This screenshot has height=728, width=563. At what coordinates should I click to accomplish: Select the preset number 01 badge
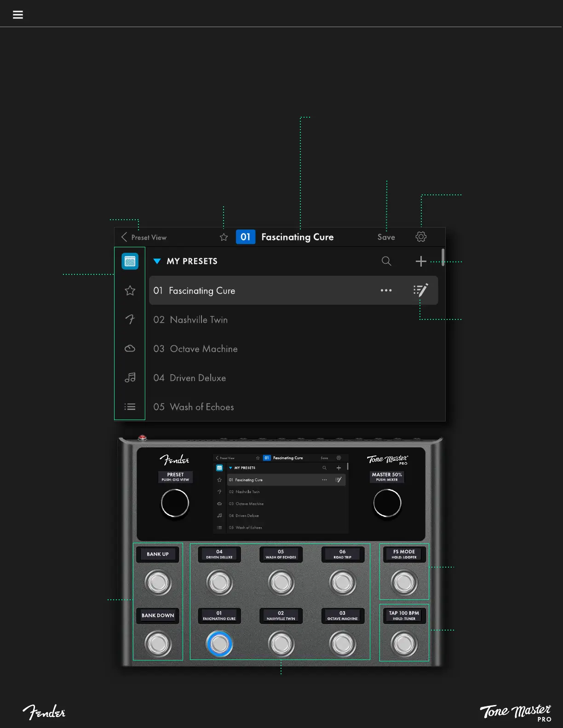pyautogui.click(x=246, y=237)
